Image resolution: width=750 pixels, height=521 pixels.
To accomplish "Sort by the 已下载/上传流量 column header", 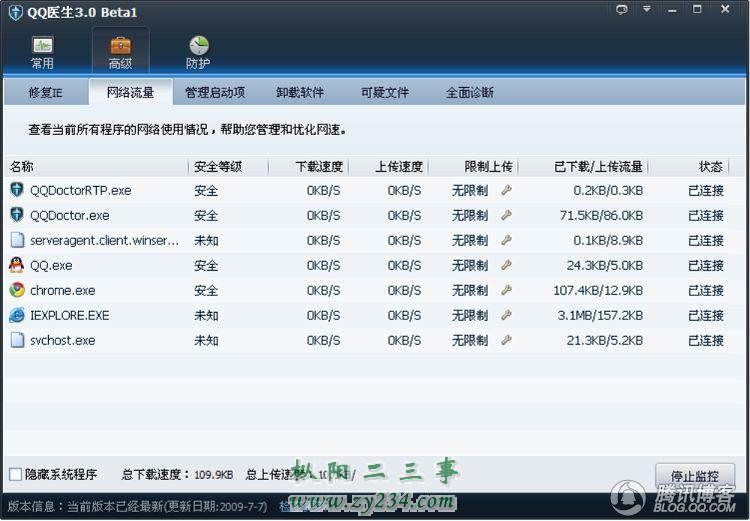I will pos(584,166).
